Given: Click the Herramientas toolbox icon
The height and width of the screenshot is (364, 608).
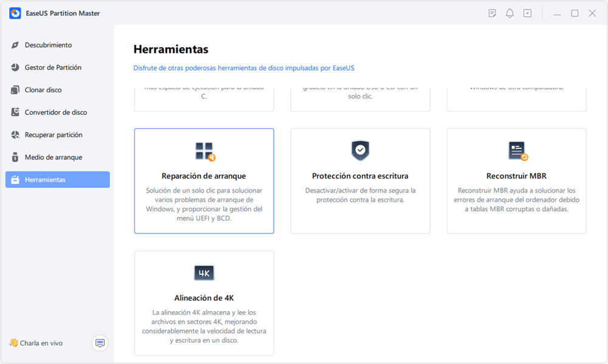Looking at the screenshot, I should (x=15, y=180).
